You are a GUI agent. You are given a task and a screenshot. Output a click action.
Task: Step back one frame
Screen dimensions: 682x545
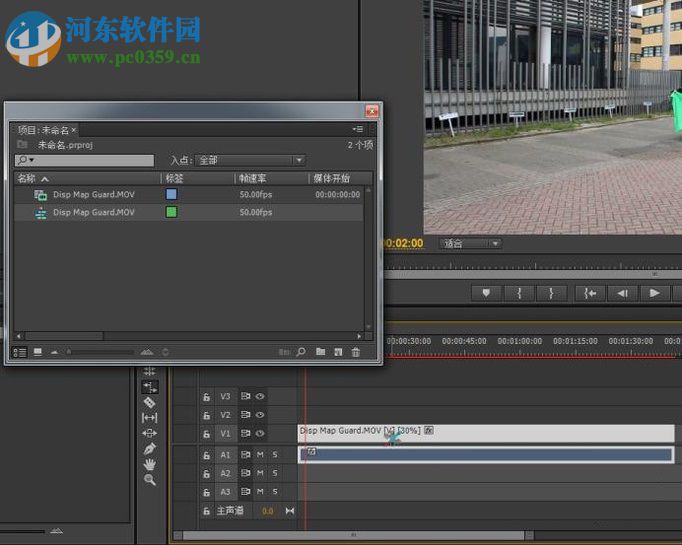(622, 293)
